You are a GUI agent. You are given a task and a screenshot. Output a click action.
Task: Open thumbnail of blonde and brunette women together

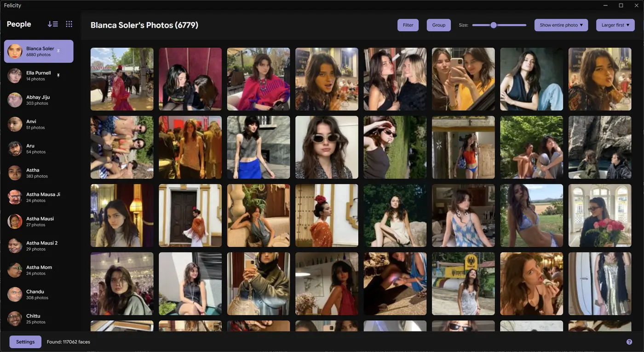click(x=395, y=79)
